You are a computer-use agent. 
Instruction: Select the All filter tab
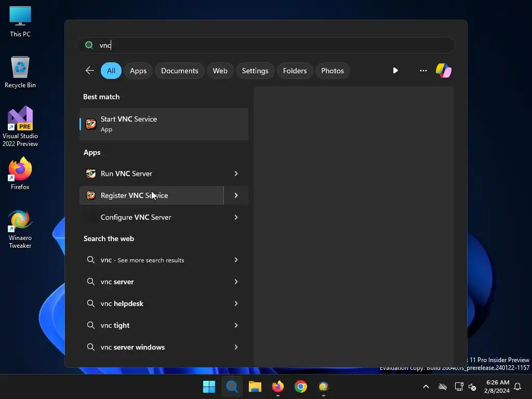click(x=111, y=71)
